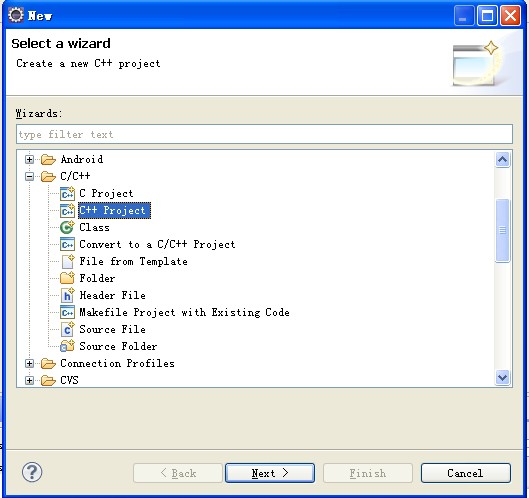Click the wizard list scrollbar thumb
Image resolution: width=529 pixels, height=498 pixels.
pyautogui.click(x=503, y=230)
